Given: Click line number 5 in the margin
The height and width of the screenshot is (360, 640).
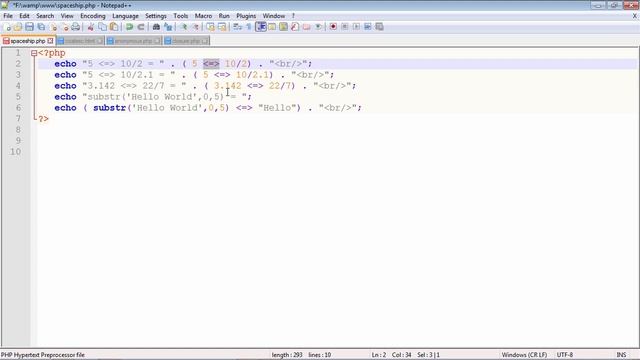Looking at the screenshot, I should tap(18, 97).
